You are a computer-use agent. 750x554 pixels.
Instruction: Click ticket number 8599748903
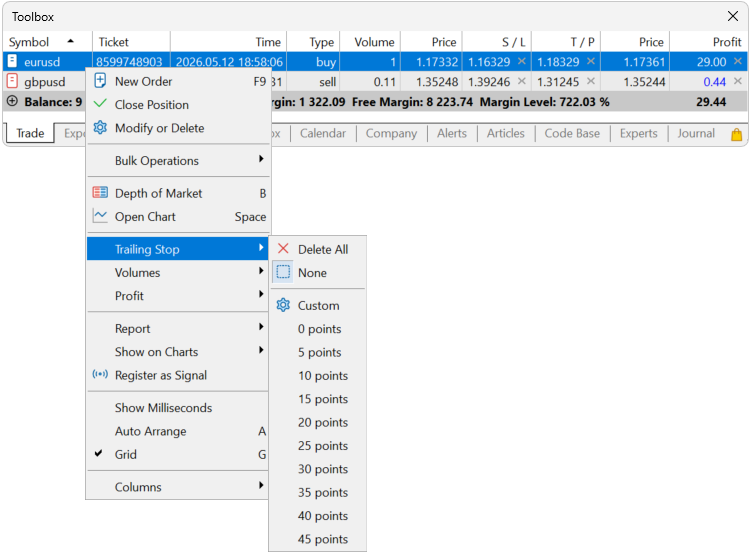click(129, 62)
